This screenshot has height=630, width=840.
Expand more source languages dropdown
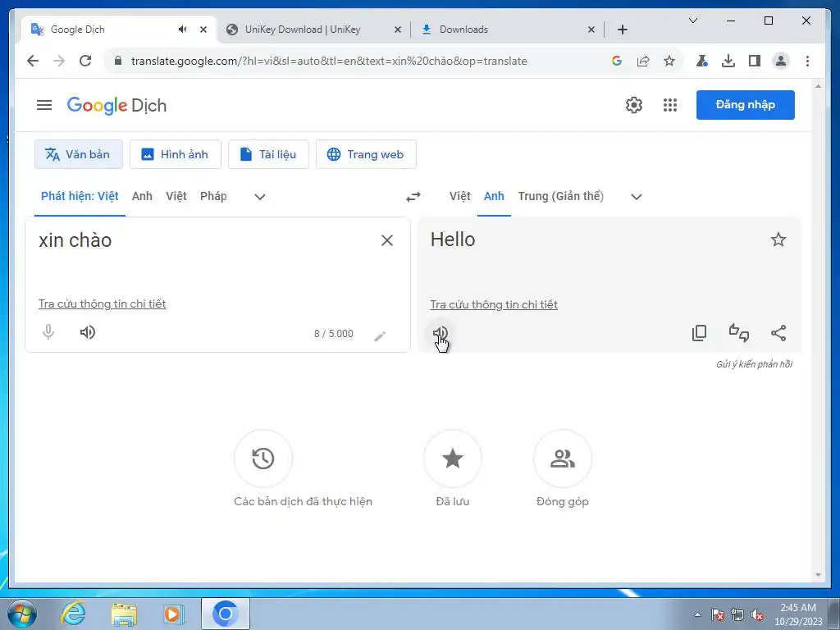tap(260, 197)
